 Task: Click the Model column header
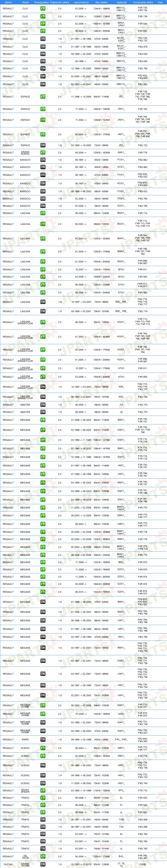(25, 2)
